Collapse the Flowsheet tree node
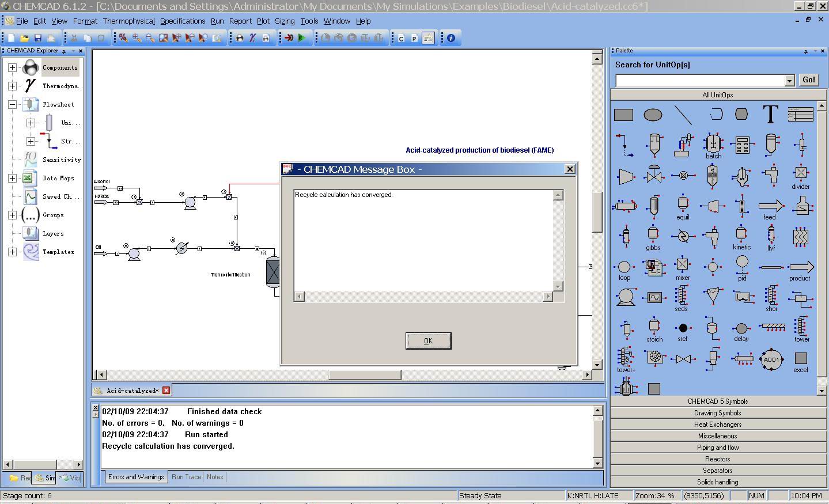The height and width of the screenshot is (504, 829). 12,104
